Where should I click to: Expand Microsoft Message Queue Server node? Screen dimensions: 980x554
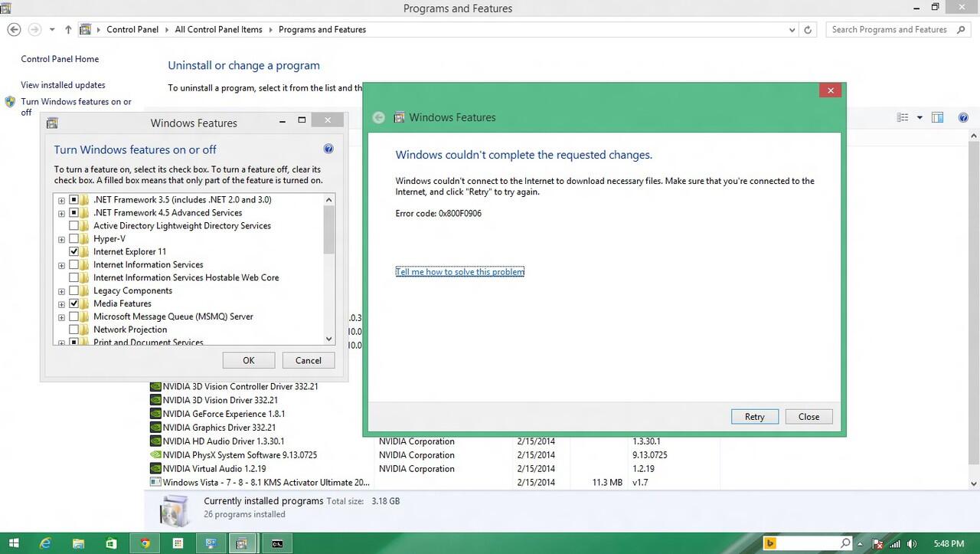[x=61, y=317]
